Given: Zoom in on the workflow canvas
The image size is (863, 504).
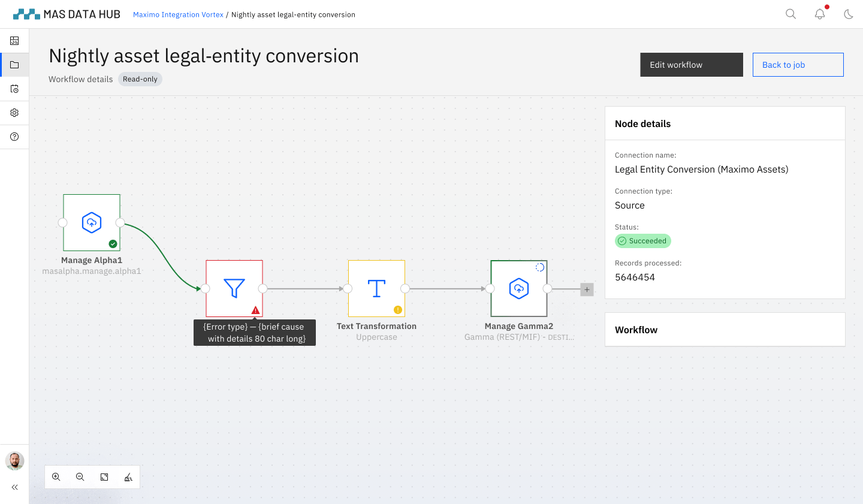Looking at the screenshot, I should (56, 477).
